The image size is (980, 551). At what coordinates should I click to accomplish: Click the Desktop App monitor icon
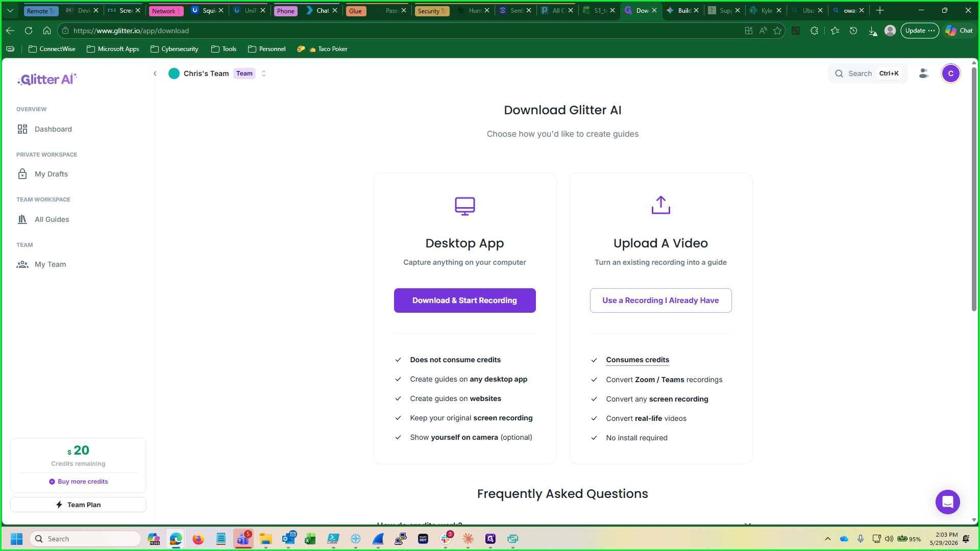coord(464,206)
